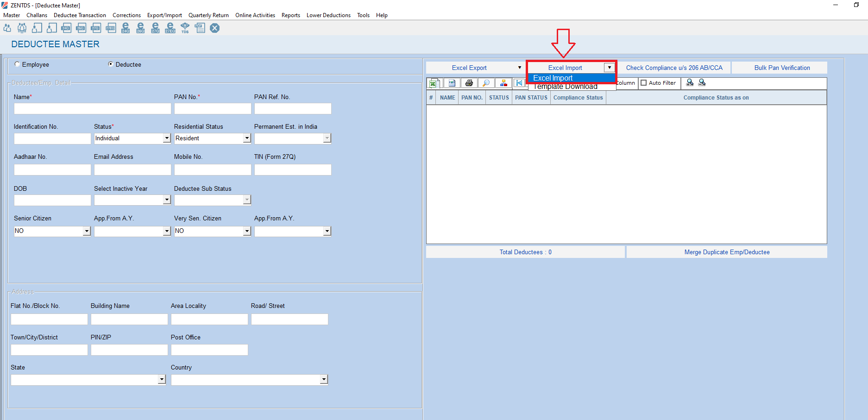Click the zoom-in magnifier with plus icon
Screen dimensions: 868x420
click(690, 82)
